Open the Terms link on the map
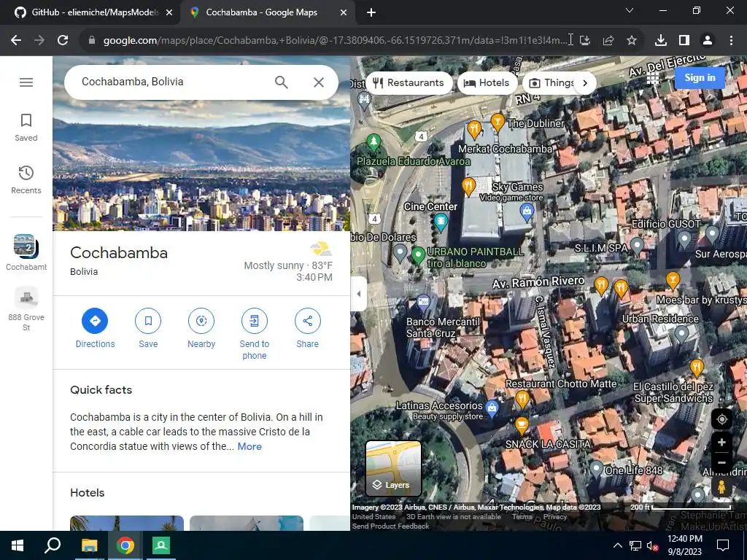Image resolution: width=747 pixels, height=560 pixels. (x=522, y=517)
